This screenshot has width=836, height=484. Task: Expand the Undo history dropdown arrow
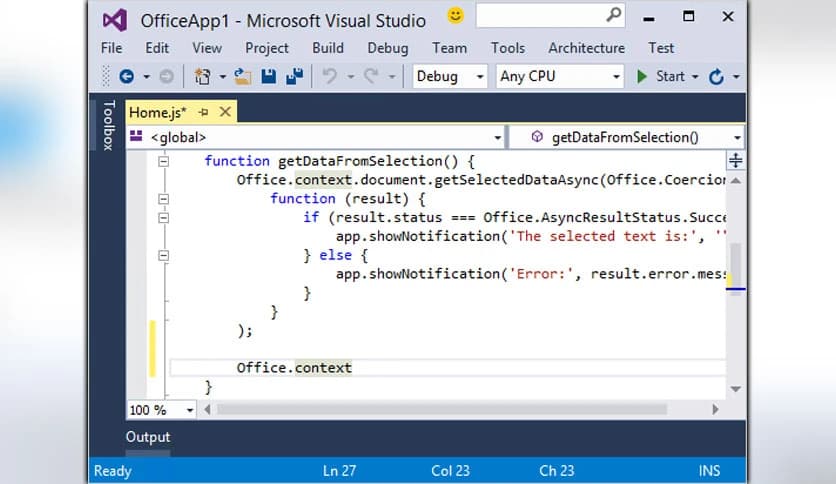click(350, 77)
